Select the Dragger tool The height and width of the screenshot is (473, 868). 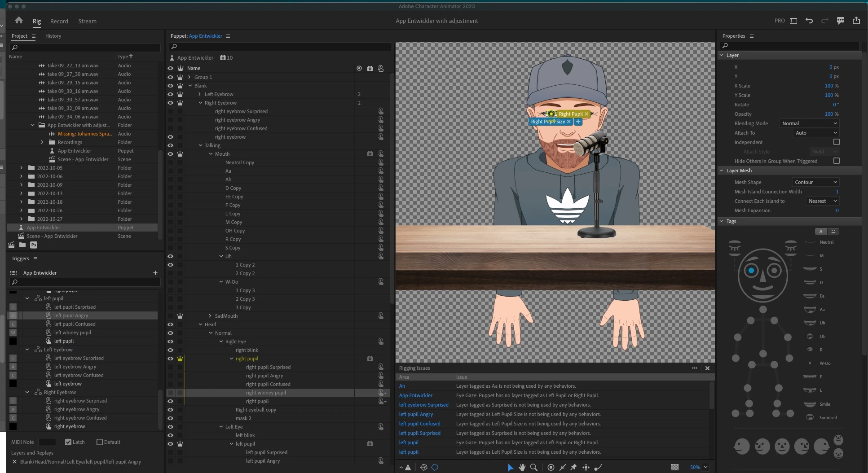pos(586,467)
